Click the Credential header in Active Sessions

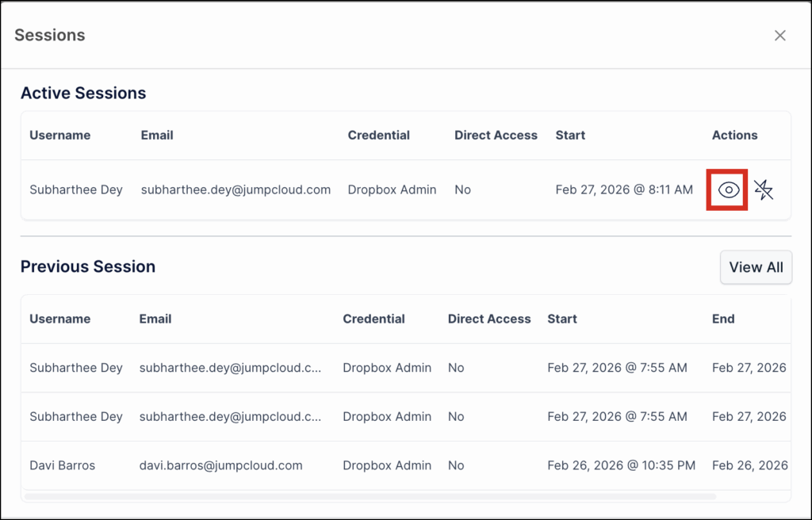(x=379, y=136)
